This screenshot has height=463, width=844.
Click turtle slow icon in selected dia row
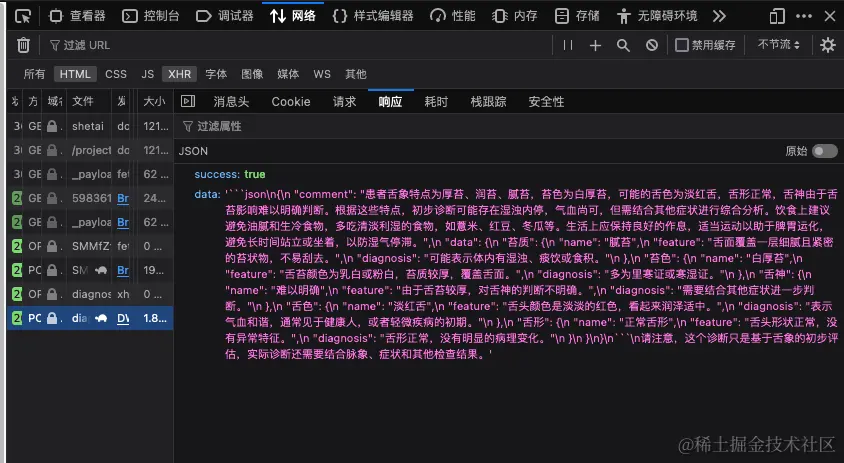(x=101, y=319)
